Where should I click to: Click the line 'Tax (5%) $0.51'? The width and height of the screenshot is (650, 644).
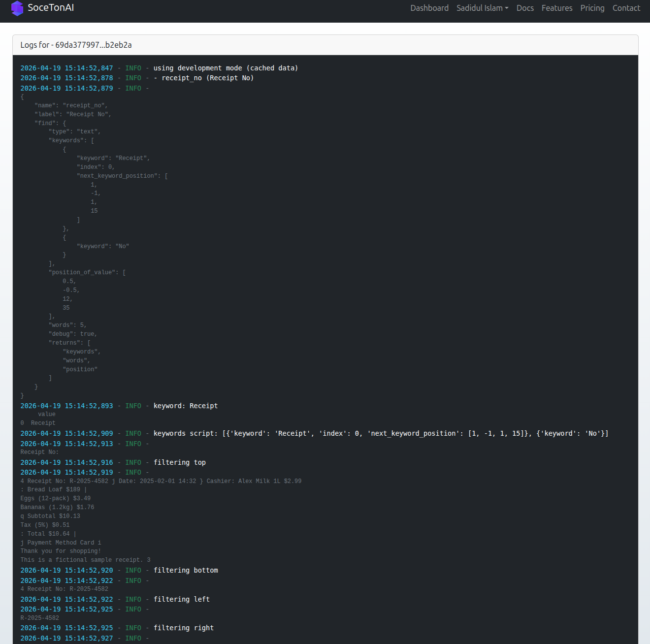pyautogui.click(x=45, y=525)
